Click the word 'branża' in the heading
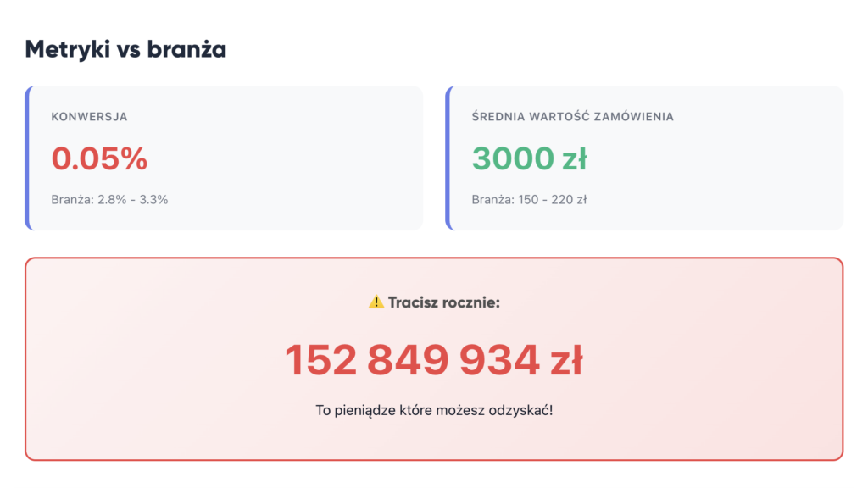Image resolution: width=868 pixels, height=488 pixels. pyautogui.click(x=186, y=49)
